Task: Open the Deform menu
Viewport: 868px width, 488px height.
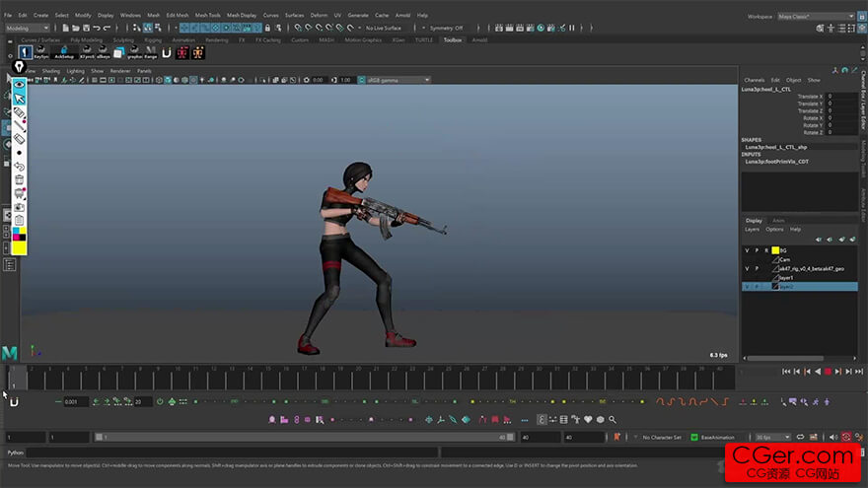Action: (x=319, y=15)
